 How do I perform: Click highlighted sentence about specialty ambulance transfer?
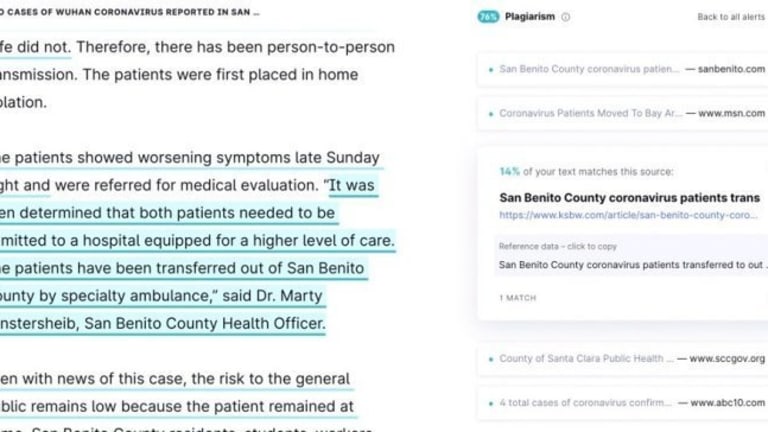coord(181,282)
